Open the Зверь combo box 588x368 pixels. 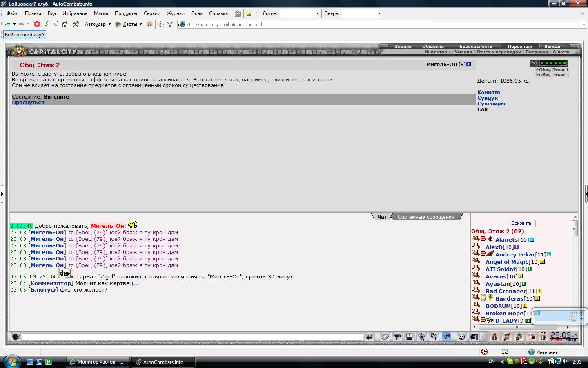point(362,13)
